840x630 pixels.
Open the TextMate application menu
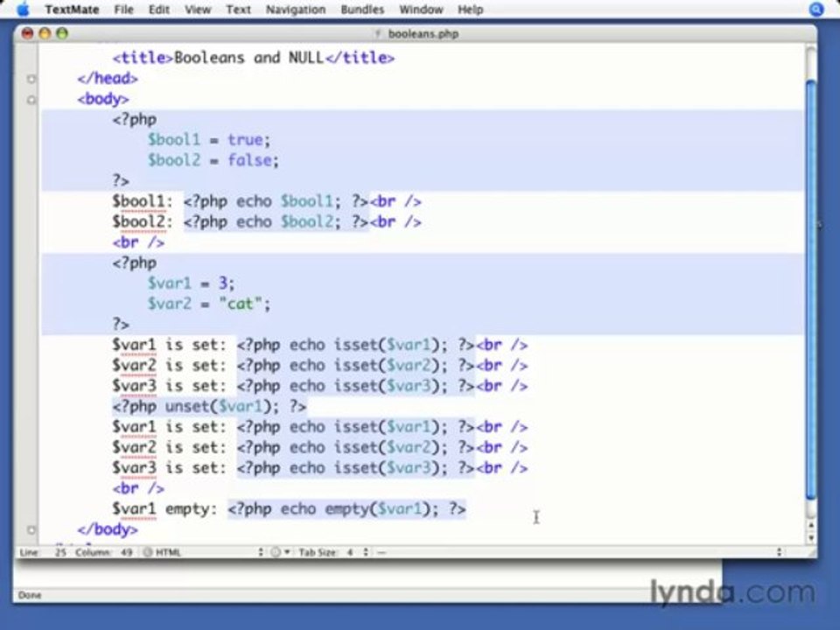pyautogui.click(x=72, y=9)
